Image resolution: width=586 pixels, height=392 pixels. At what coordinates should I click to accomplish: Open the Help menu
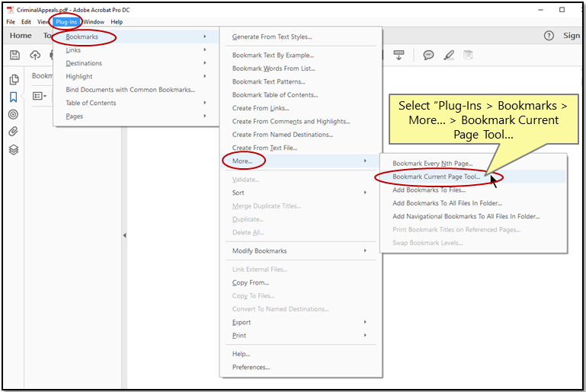coord(117,22)
